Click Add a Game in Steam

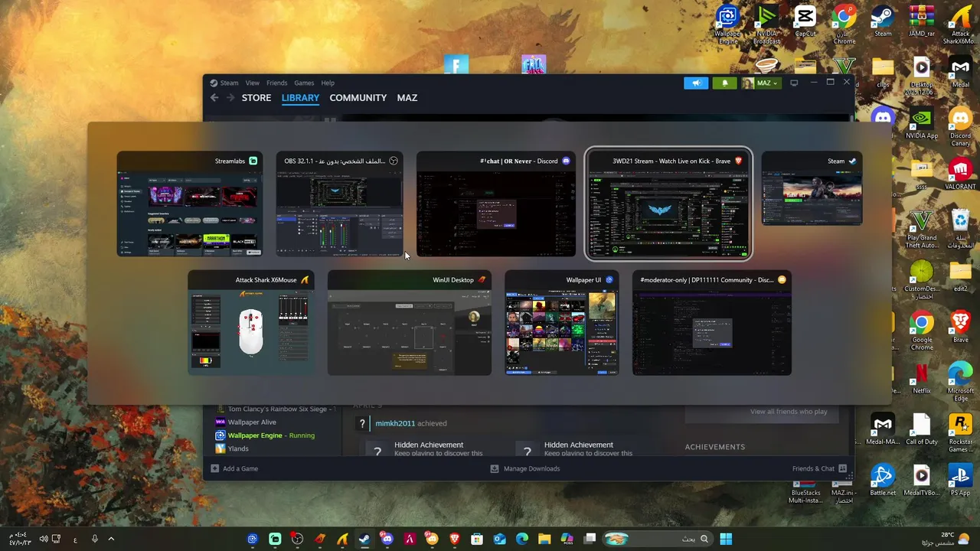tap(234, 468)
